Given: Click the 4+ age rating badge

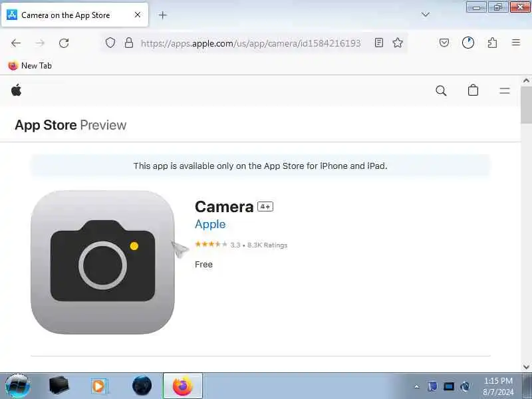Looking at the screenshot, I should coord(265,206).
